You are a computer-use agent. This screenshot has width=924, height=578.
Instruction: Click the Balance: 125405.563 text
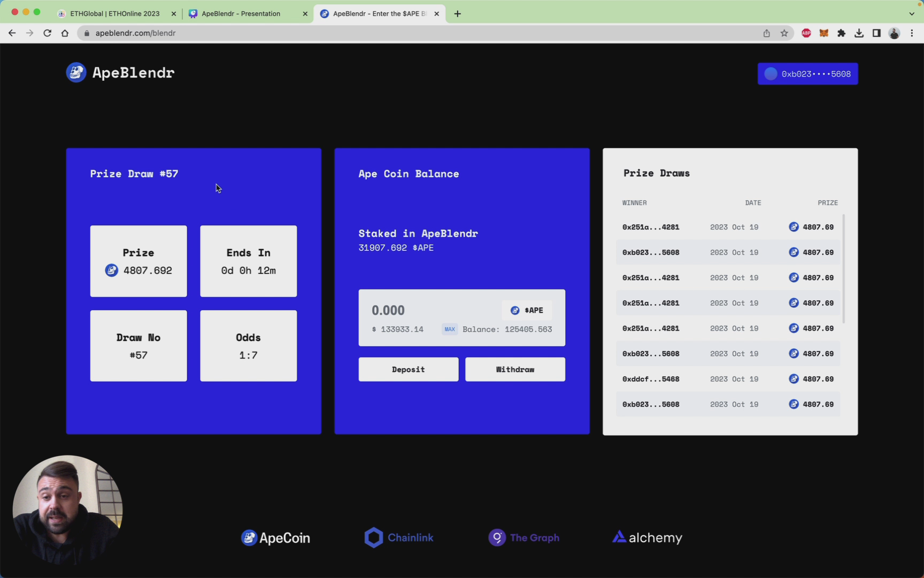tap(507, 329)
